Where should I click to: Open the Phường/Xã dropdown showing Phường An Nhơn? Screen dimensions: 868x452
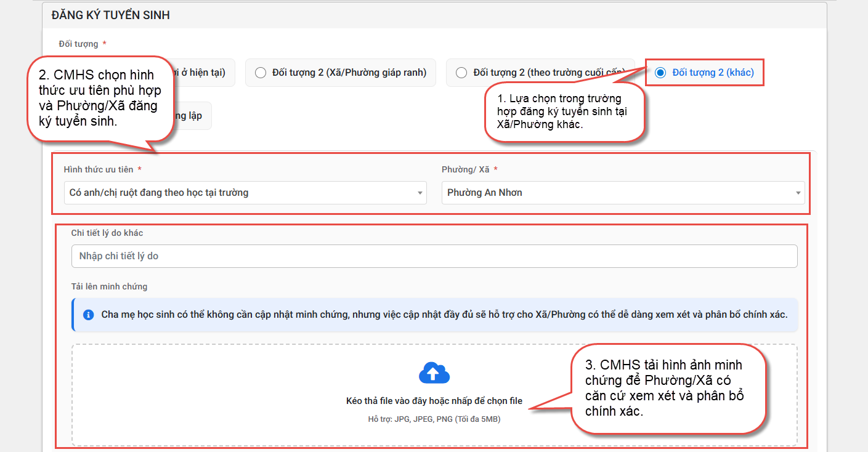point(623,193)
